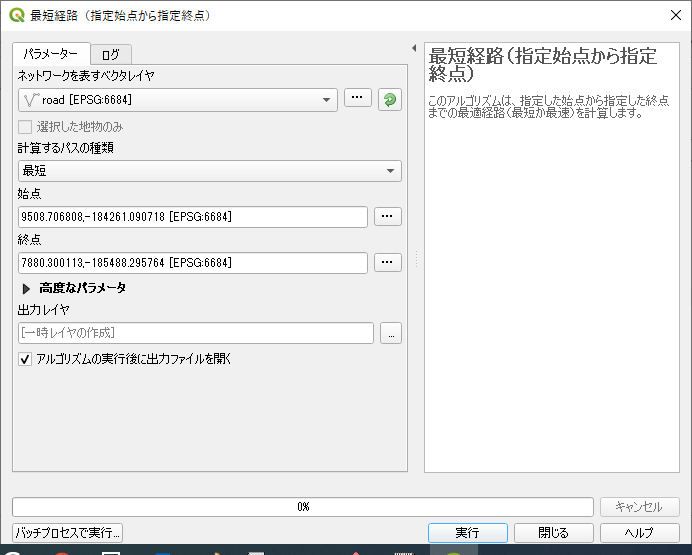Click the 実行 button

click(x=467, y=533)
